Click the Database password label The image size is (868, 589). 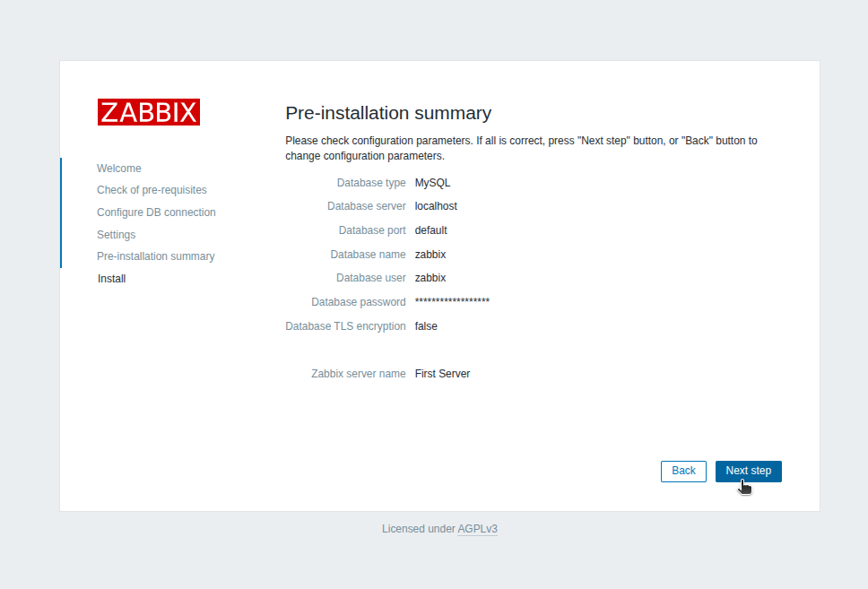tap(358, 302)
